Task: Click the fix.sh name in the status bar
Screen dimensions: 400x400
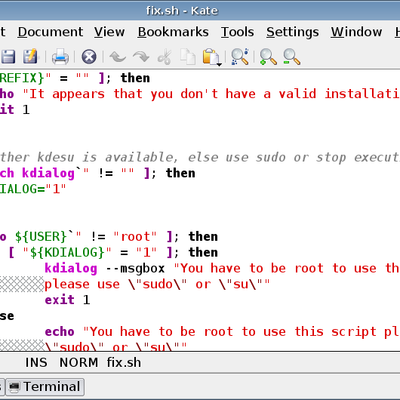Action: tap(124, 363)
